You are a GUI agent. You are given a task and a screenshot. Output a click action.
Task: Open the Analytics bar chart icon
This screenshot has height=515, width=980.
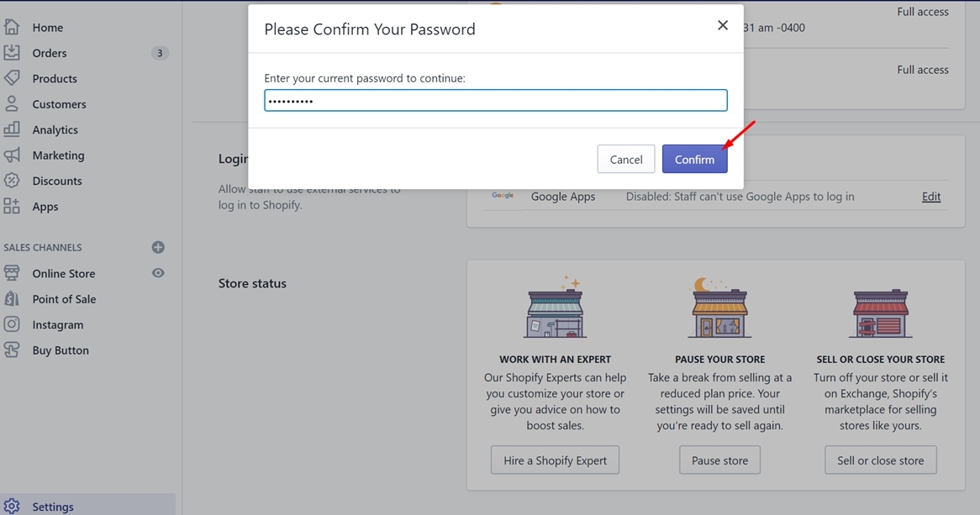12,129
